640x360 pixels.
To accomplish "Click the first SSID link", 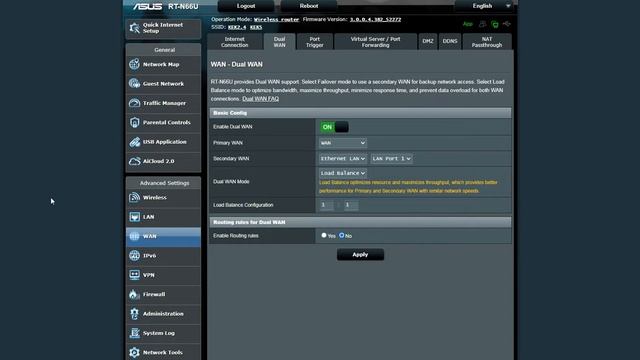I will 237,27.
